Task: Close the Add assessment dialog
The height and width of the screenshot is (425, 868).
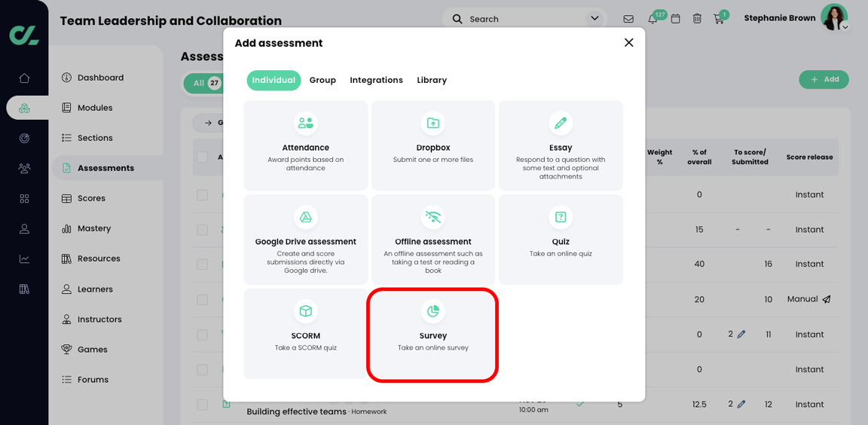Action: 629,43
